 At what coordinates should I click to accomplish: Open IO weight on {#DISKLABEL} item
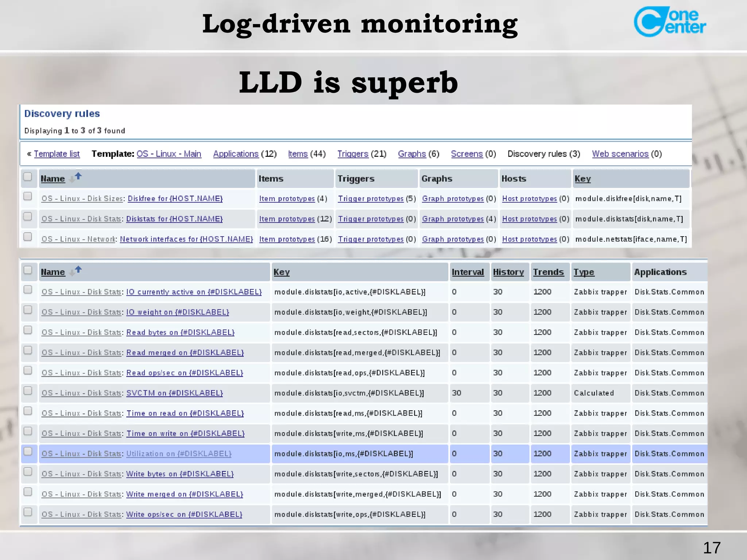178,312
